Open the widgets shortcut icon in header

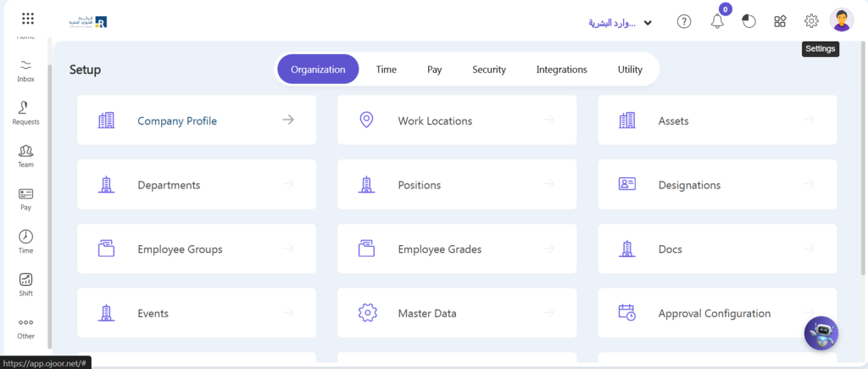pyautogui.click(x=780, y=22)
